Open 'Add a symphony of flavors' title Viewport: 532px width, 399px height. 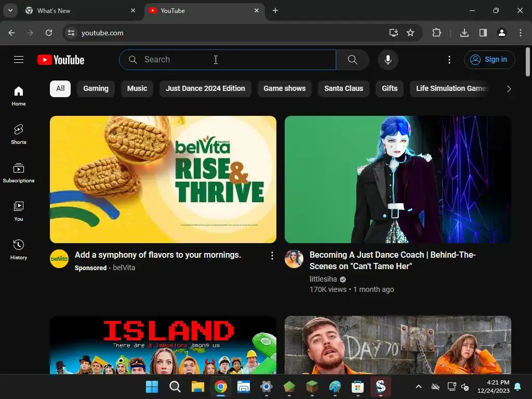coord(158,255)
